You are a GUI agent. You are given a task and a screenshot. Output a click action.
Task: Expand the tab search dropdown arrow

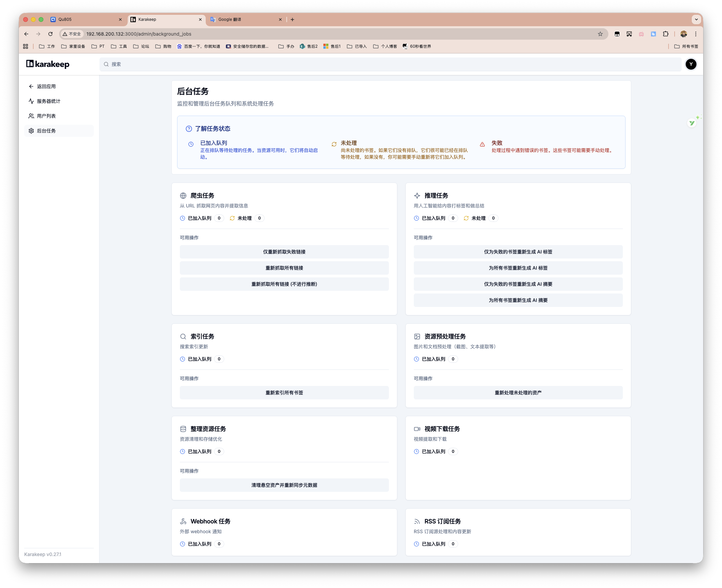coord(696,19)
